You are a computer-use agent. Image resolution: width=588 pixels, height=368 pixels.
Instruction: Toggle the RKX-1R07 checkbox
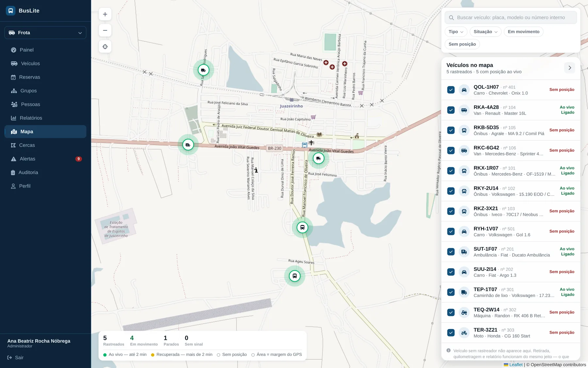point(451,171)
